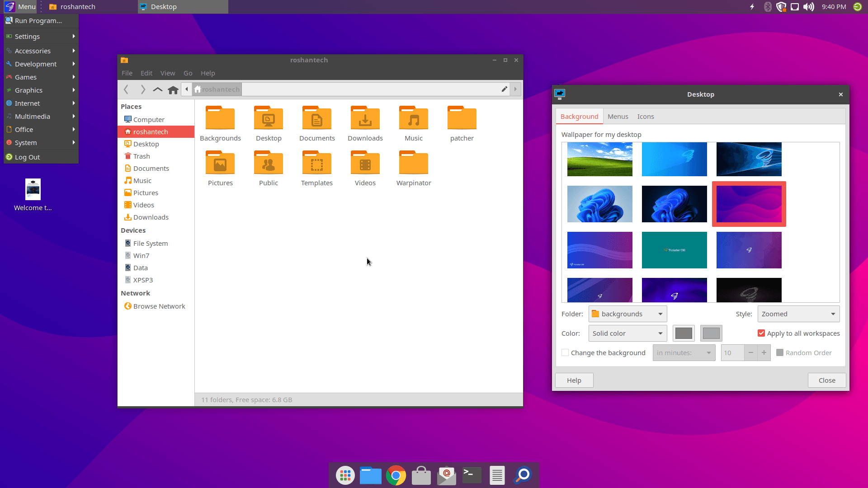The height and width of the screenshot is (488, 868).
Task: Increase the minutes value with plus
Action: pos(764,353)
